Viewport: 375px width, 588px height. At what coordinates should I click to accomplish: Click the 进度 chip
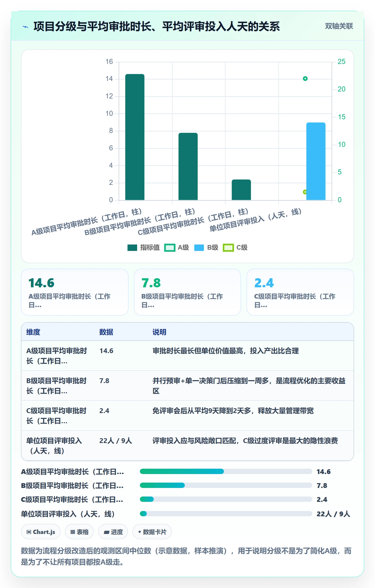113,532
